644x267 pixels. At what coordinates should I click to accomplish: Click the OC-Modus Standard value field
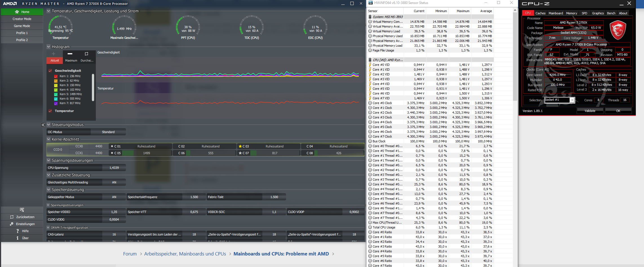point(108,132)
